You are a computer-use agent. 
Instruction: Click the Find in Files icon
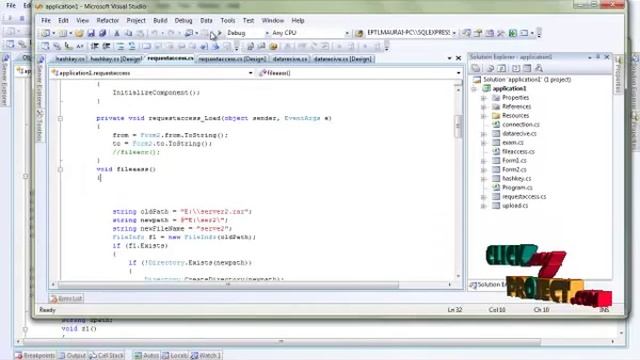359,33
